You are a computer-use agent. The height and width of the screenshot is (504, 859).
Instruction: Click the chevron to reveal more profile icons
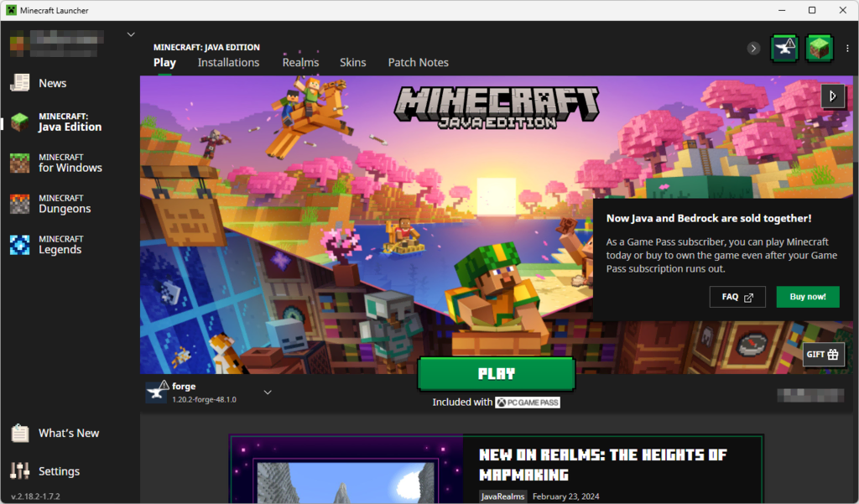coord(752,48)
